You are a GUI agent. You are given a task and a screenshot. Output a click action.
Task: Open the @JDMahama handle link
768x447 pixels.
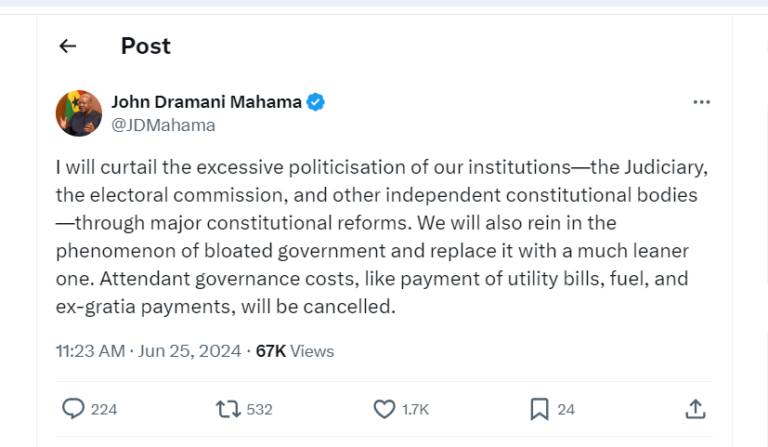coord(162,125)
